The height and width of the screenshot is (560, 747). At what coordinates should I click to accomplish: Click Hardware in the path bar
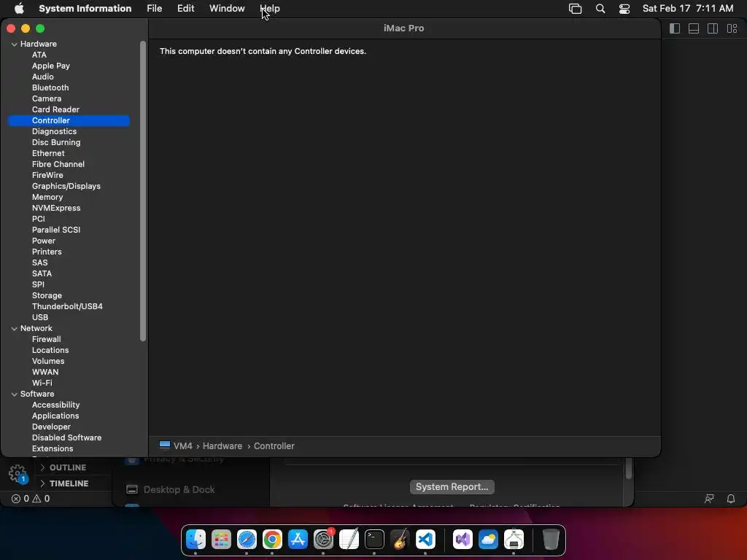222,446
